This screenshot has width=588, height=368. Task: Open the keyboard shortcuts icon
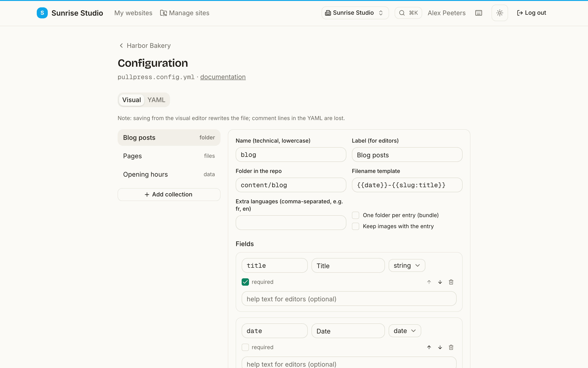[x=478, y=13]
